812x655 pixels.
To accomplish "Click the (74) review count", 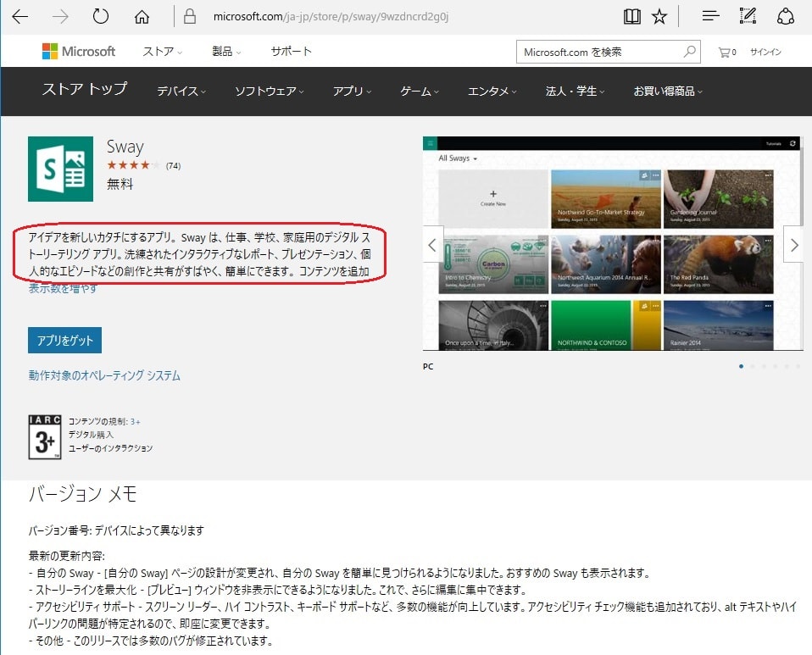I will click(x=174, y=166).
